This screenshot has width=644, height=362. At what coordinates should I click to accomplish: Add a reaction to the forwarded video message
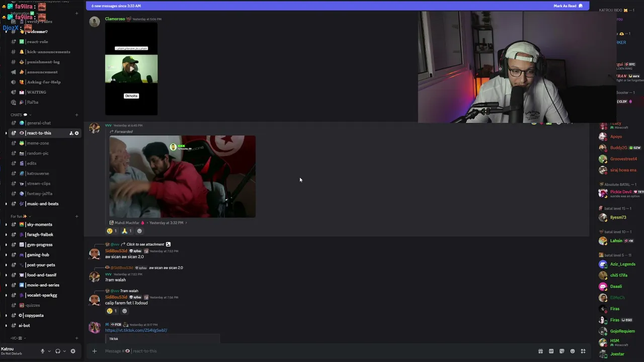140,231
